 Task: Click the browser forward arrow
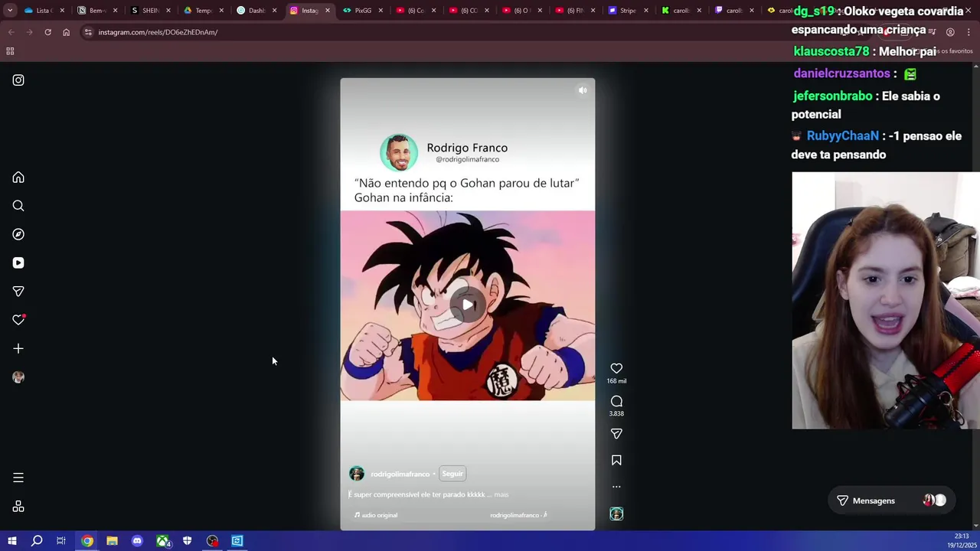point(29,32)
